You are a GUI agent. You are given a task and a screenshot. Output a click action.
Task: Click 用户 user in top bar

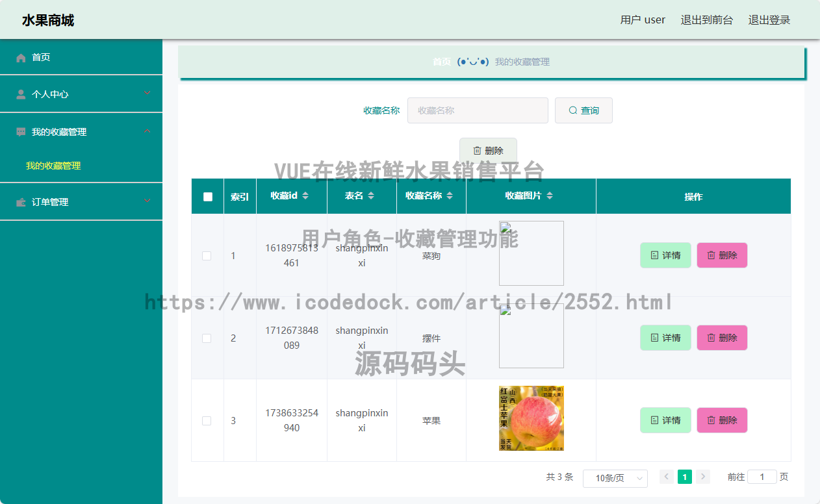click(643, 20)
